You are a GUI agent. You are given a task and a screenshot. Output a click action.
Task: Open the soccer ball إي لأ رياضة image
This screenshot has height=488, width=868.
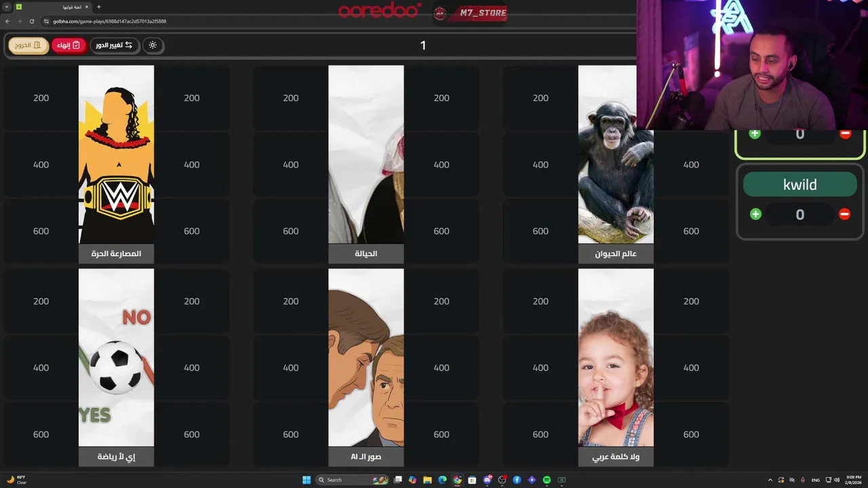point(116,357)
